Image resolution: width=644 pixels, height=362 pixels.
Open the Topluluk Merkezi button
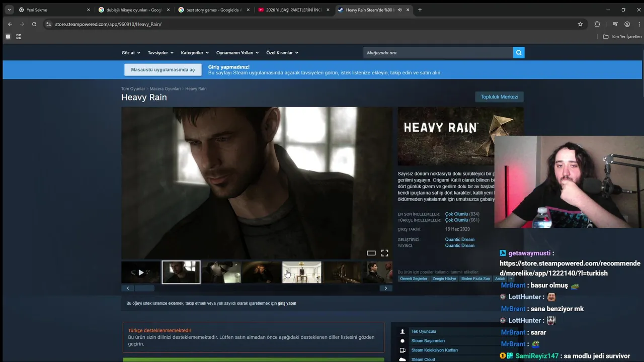pos(499,97)
